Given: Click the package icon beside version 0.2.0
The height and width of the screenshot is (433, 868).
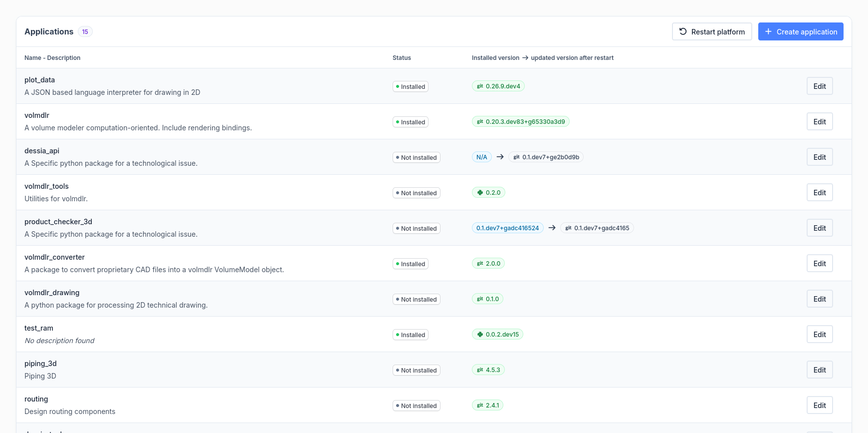Looking at the screenshot, I should (x=480, y=193).
